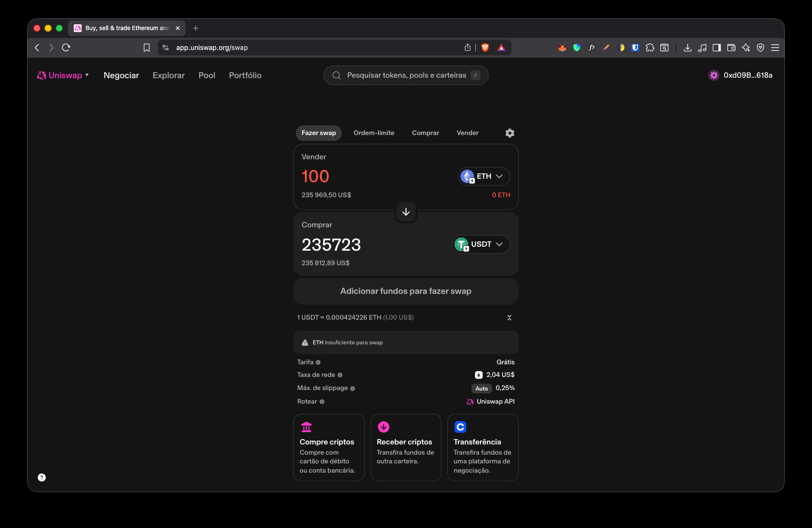Click the share icon in address bar
The image size is (812, 528).
coord(468,48)
